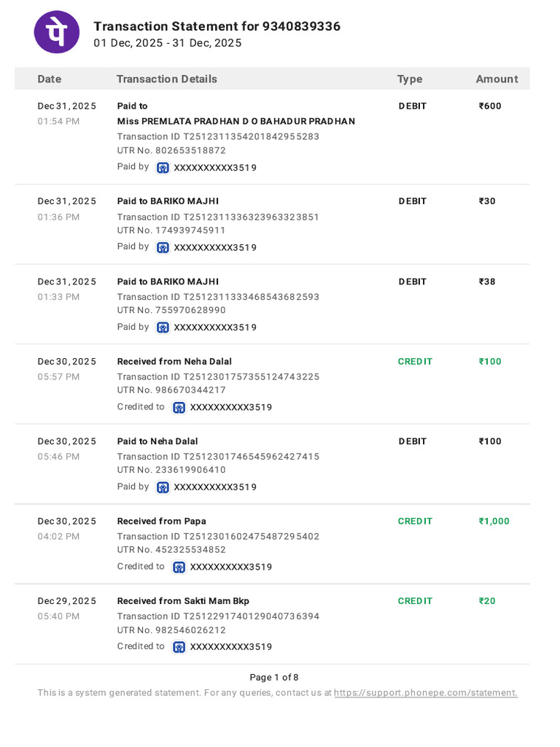
Task: Click bank icon in Received from Neha Dalal row
Action: [x=179, y=408]
